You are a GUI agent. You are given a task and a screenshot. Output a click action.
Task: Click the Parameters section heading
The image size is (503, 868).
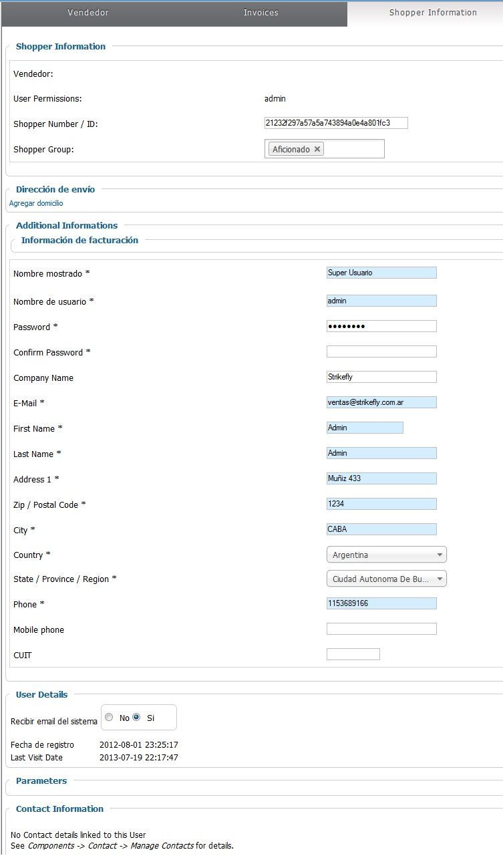[41, 780]
